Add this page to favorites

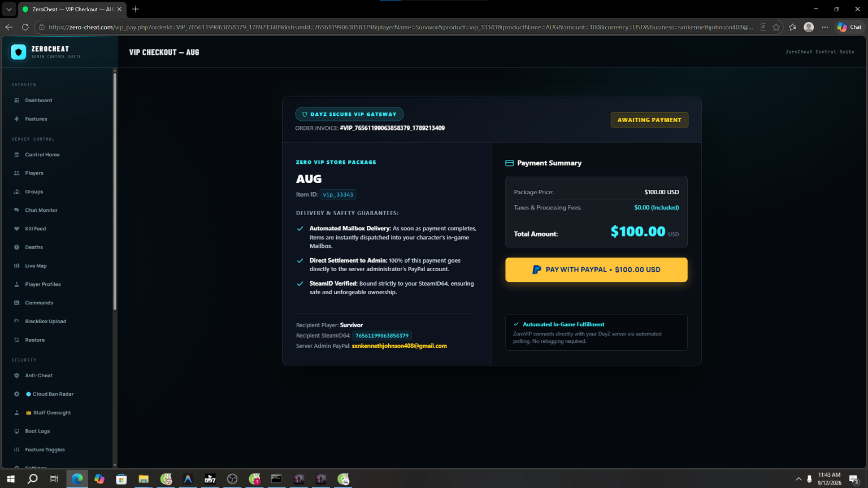(x=776, y=27)
